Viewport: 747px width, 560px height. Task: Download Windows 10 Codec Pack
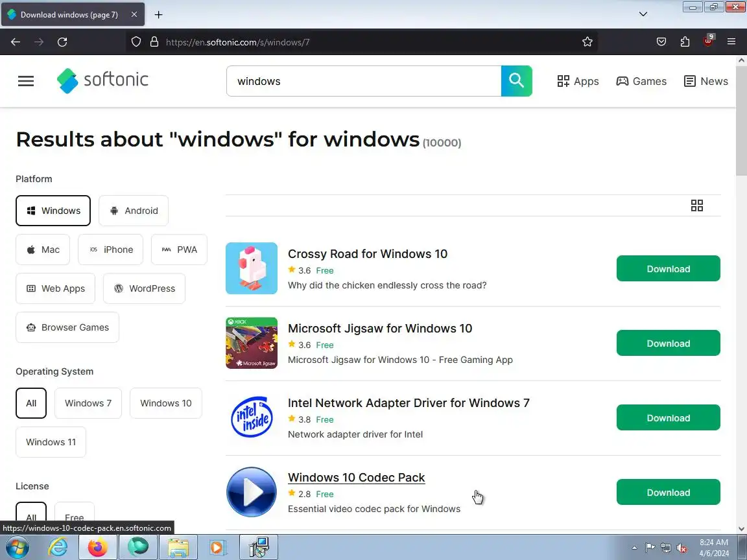pos(669,493)
